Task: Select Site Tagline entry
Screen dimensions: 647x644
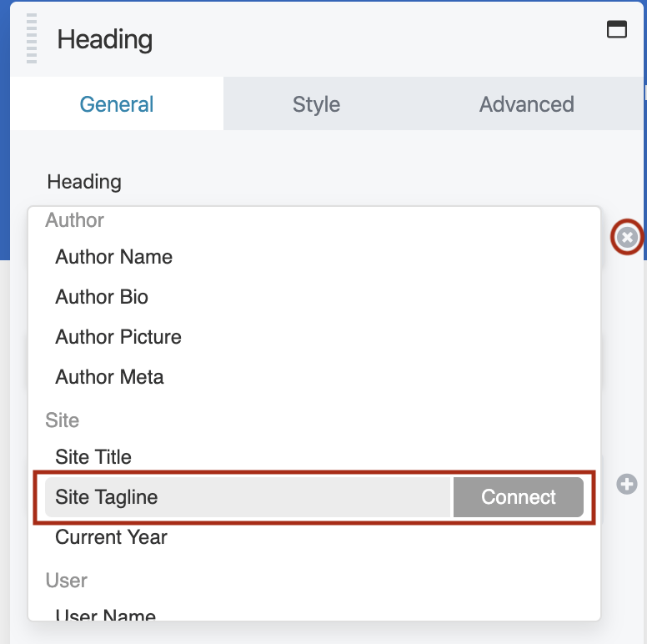Action: (107, 497)
